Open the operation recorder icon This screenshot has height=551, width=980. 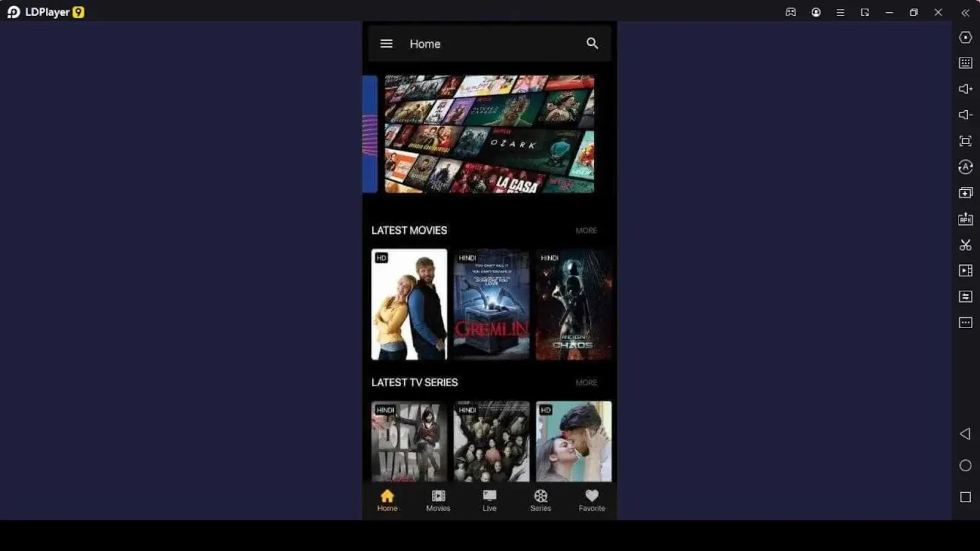point(965,167)
